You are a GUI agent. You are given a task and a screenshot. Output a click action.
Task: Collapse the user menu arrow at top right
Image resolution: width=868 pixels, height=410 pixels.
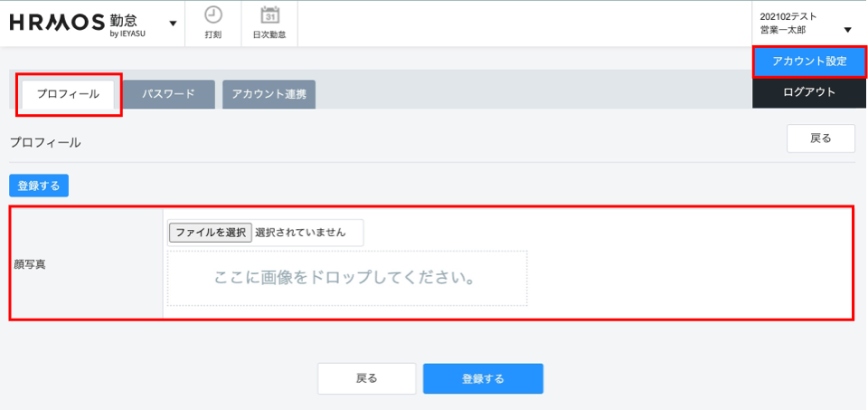pos(847,30)
